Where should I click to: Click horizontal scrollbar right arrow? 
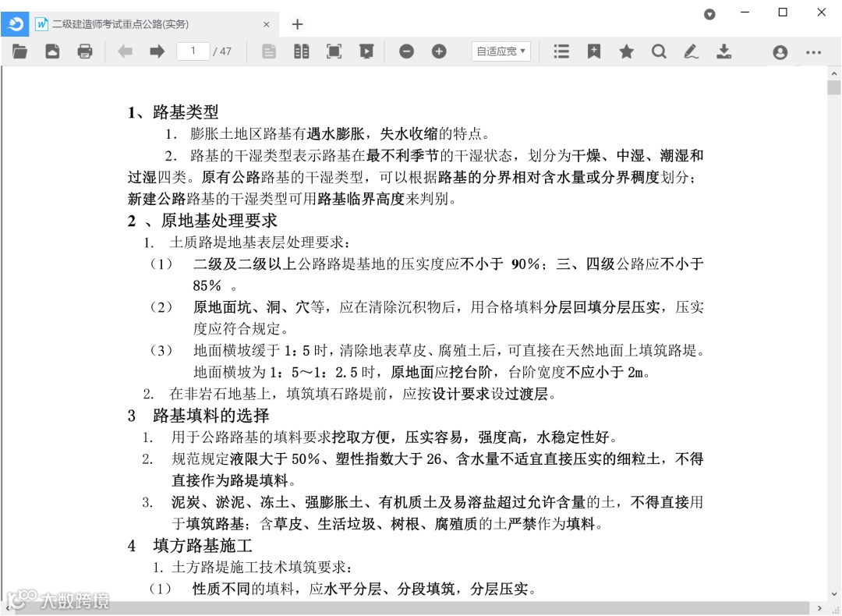(819, 608)
